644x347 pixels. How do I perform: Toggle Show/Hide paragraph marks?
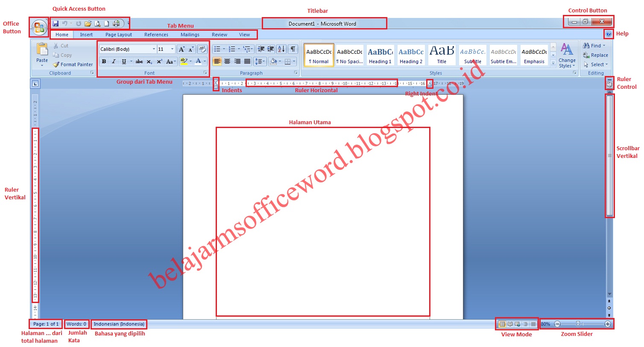click(293, 49)
